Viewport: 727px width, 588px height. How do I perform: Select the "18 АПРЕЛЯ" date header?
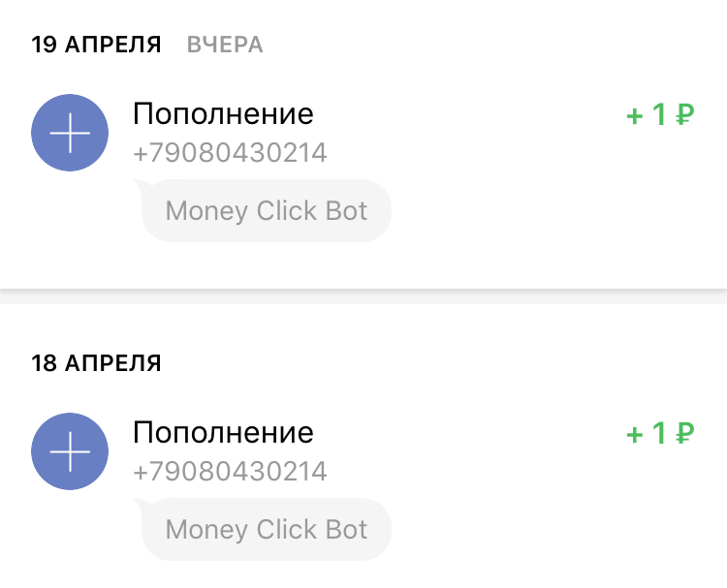(x=96, y=363)
